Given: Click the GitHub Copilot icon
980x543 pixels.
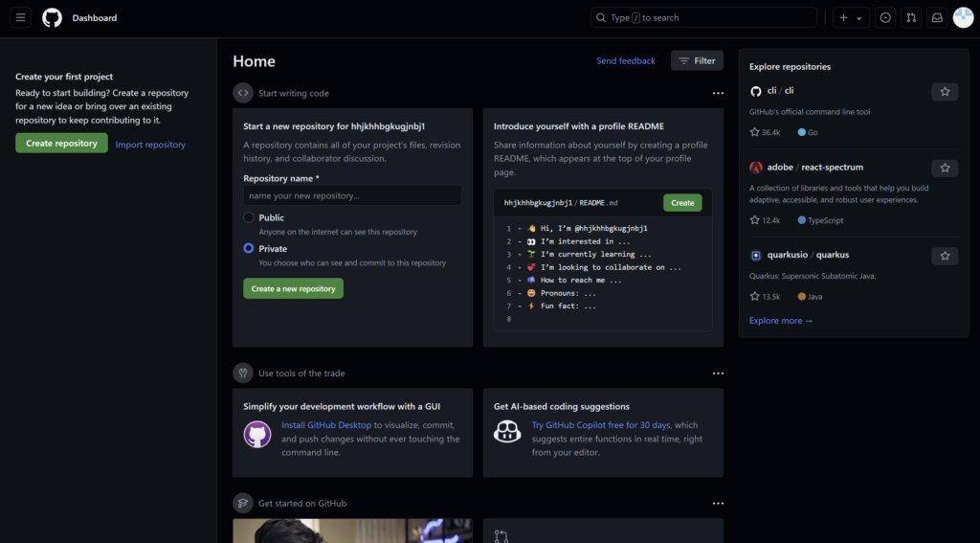Looking at the screenshot, I should [x=507, y=431].
